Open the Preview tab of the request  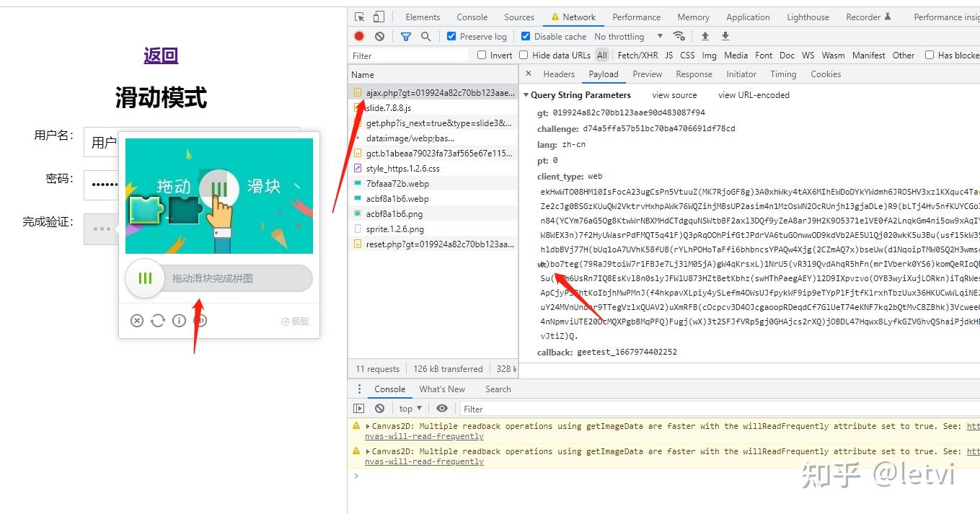(x=648, y=74)
